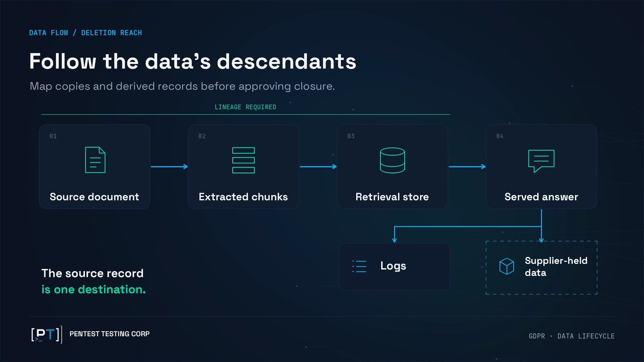The image size is (644, 362).
Task: Click the 'GDPR · DATA LIFECYCLE' footer text
Action: tap(572, 336)
